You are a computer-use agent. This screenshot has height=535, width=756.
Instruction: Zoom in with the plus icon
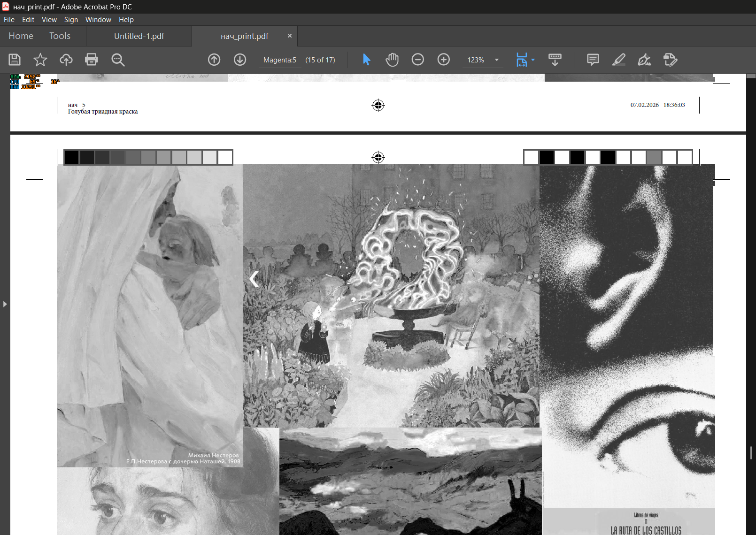click(x=444, y=60)
